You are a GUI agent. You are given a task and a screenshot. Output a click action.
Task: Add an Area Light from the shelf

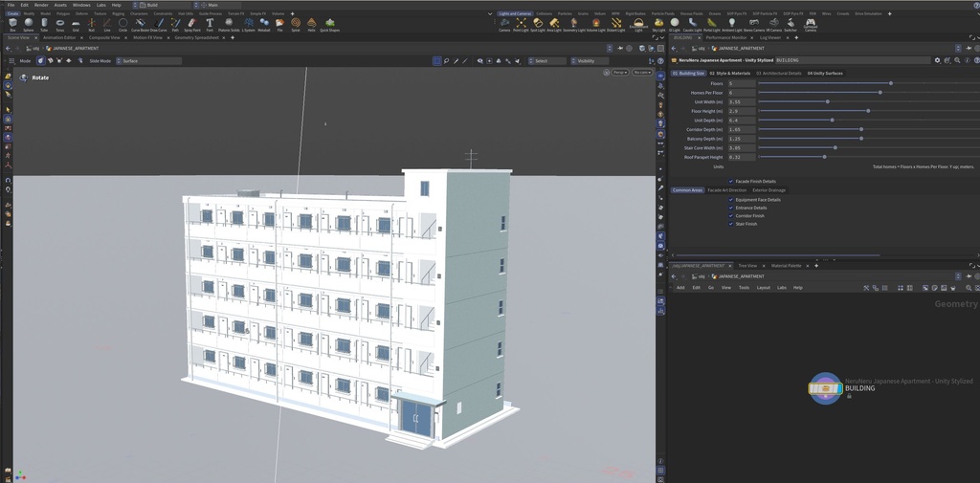coord(554,24)
